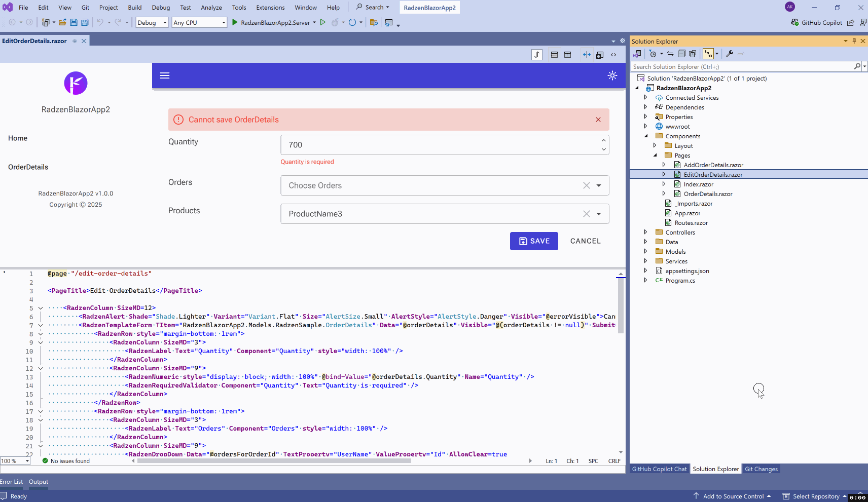This screenshot has height=502, width=868.
Task: Toggle Show All Files in Solution Explorer
Action: pos(693,54)
